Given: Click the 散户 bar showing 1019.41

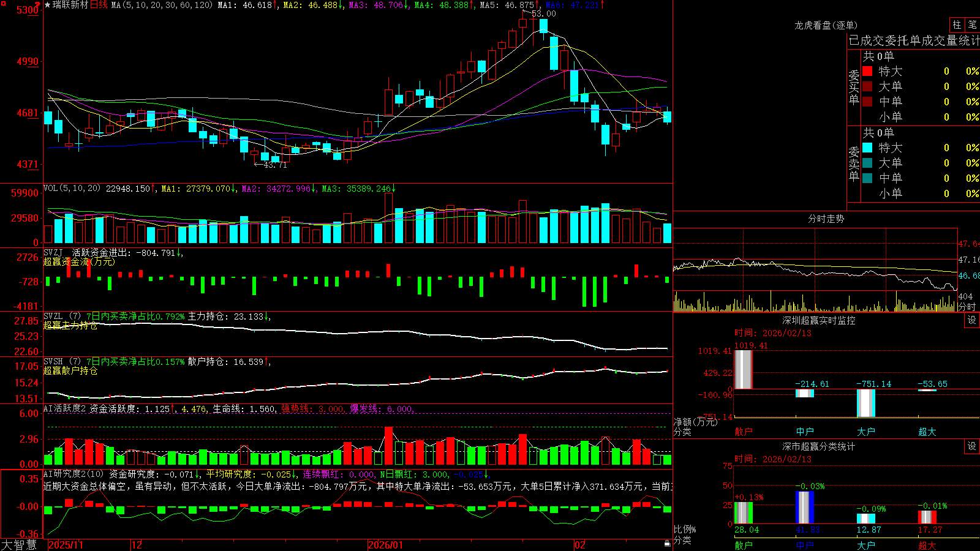Looking at the screenshot, I should coord(744,369).
